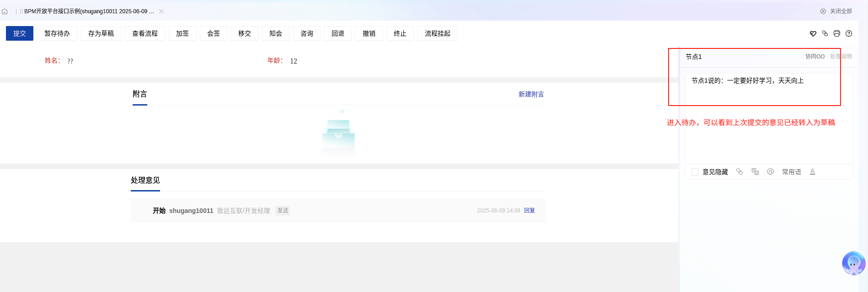This screenshot has height=292, width=868.
Task: Enable the 意见隐藏 checkbox
Action: pos(695,172)
